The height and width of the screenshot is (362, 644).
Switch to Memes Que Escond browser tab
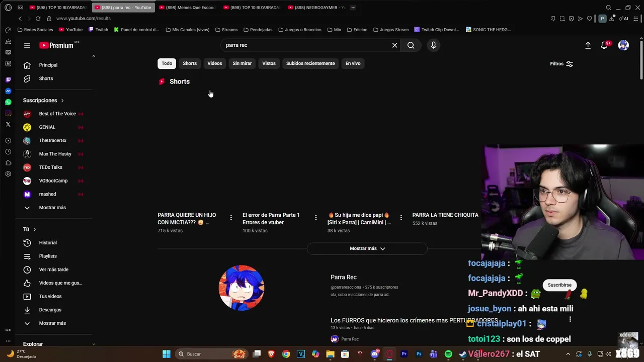(188, 8)
